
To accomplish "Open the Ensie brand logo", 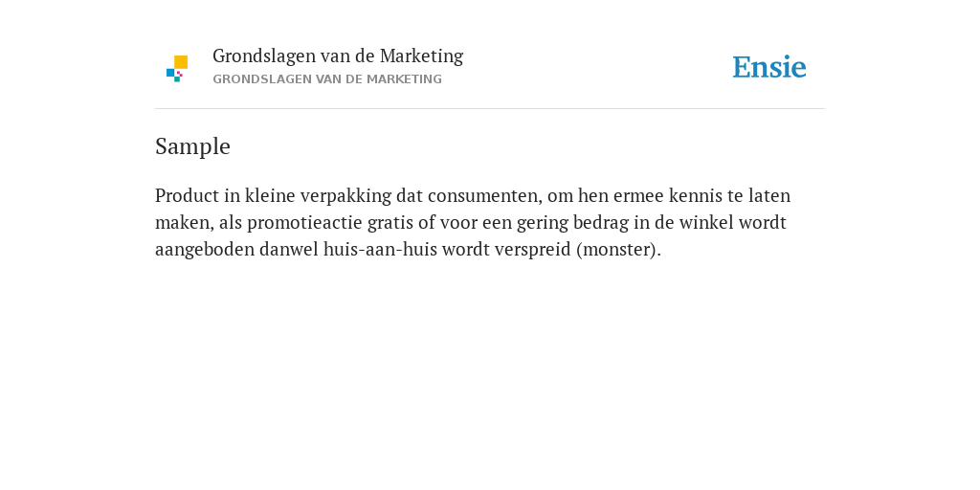I will coord(769,67).
